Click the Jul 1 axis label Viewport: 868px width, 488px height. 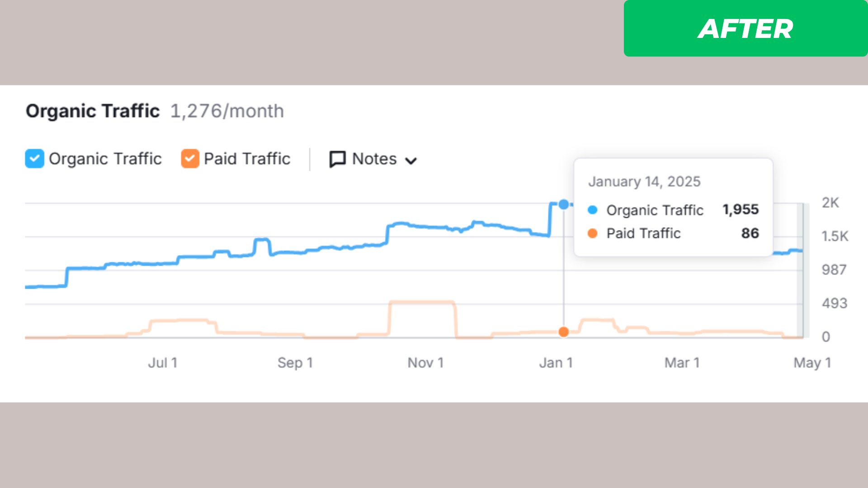click(162, 363)
